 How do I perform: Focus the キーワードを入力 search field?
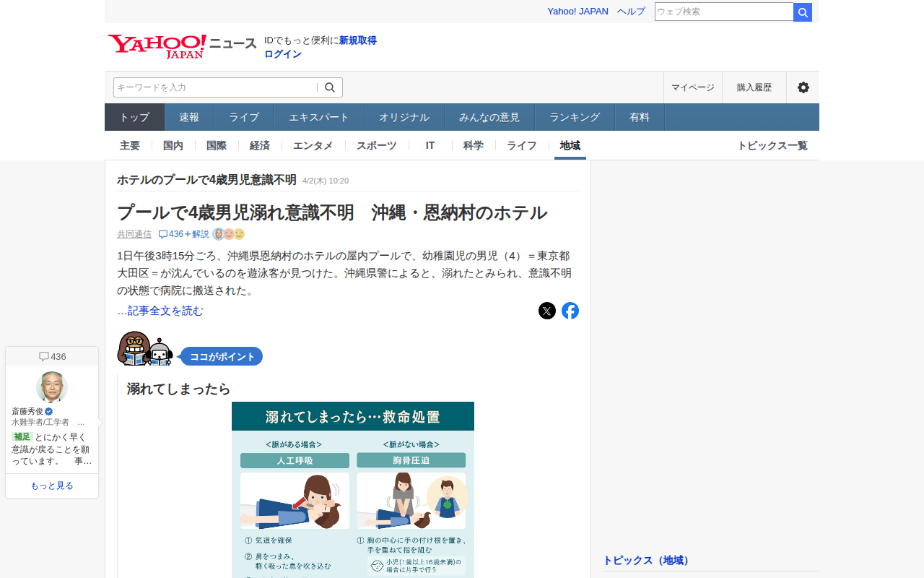pyautogui.click(x=214, y=87)
